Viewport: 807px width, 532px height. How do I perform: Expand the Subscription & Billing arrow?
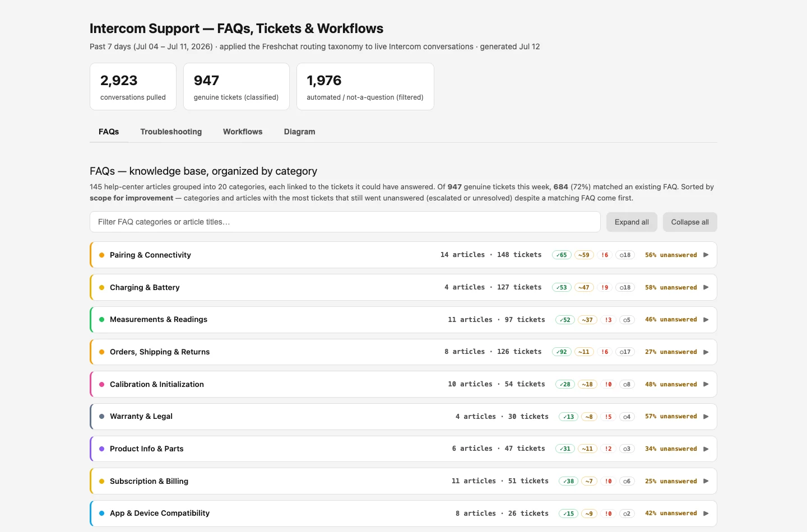point(706,481)
